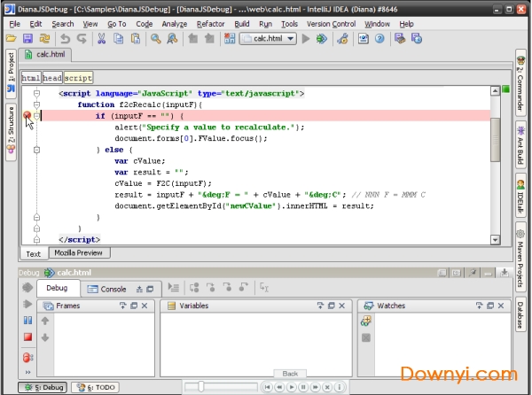Screen dimensions: 532x395
Task: Open the calc.html run configuration dropdown
Action: [268, 39]
